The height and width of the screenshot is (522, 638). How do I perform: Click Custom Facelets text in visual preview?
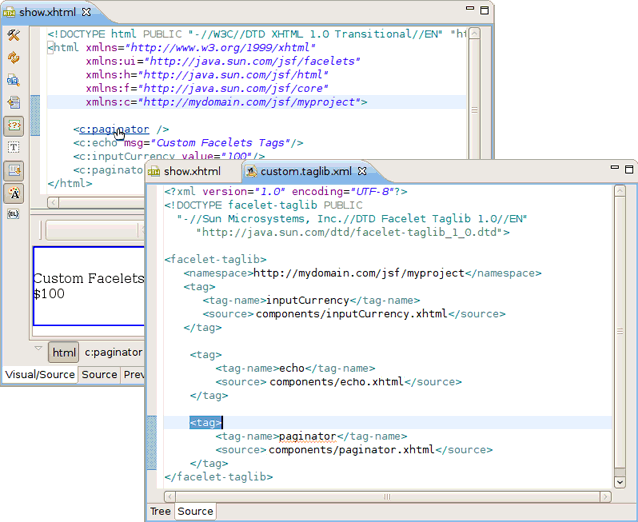click(x=89, y=278)
